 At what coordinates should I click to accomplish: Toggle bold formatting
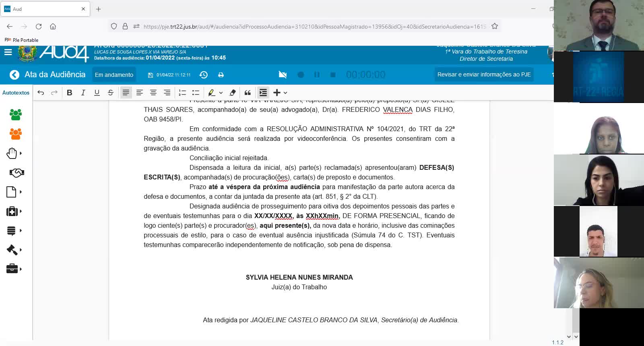tap(69, 93)
